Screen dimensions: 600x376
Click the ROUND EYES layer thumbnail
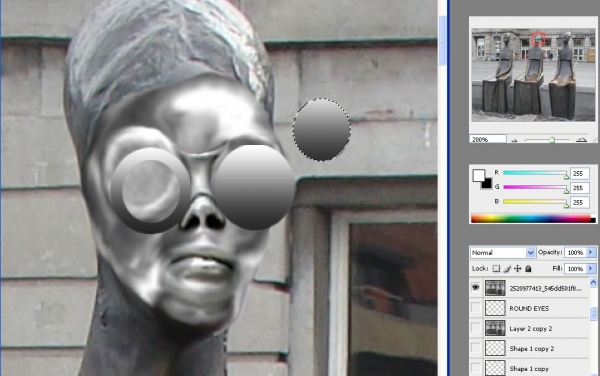(495, 308)
